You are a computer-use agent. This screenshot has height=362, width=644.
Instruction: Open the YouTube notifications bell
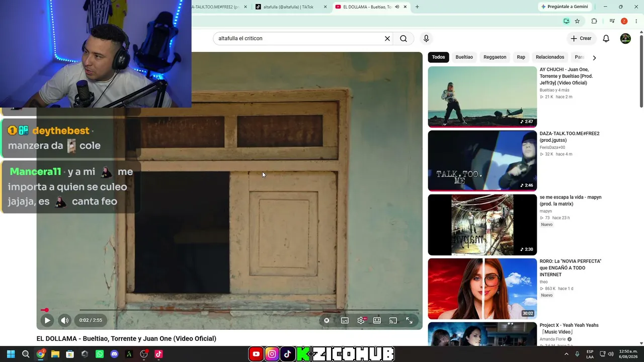(x=606, y=39)
